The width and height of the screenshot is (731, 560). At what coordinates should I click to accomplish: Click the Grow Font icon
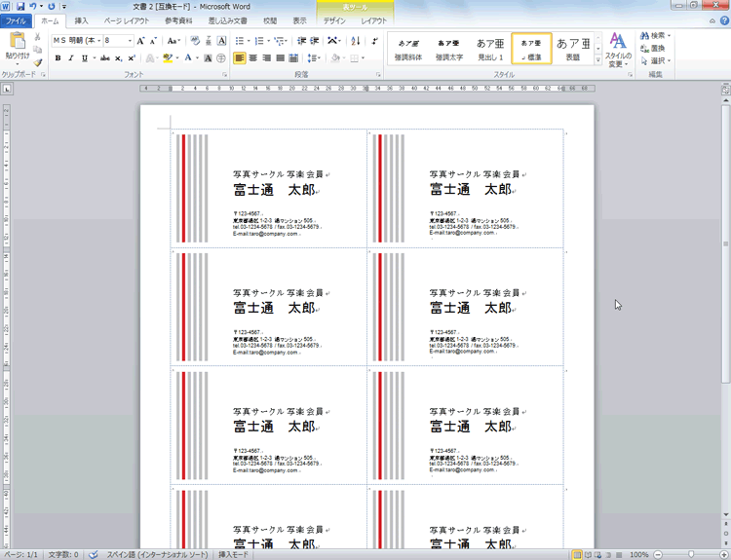click(x=140, y=41)
